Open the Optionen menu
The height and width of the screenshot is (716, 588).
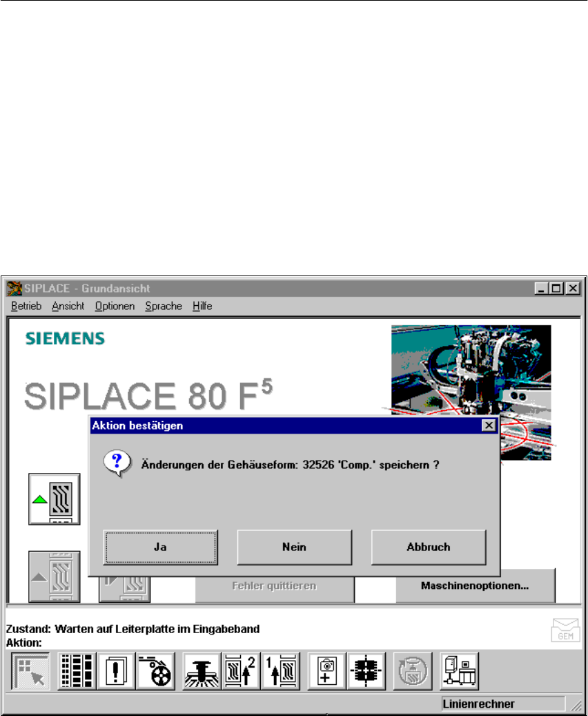pos(115,306)
